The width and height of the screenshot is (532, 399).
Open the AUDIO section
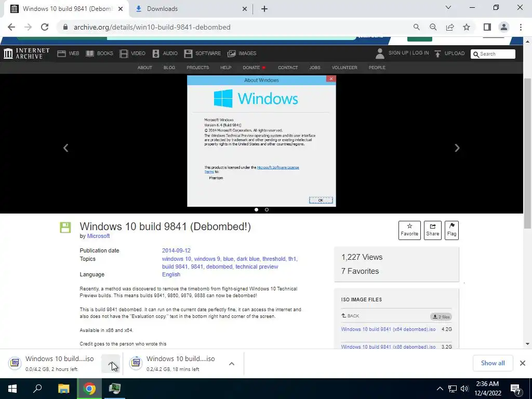point(165,54)
